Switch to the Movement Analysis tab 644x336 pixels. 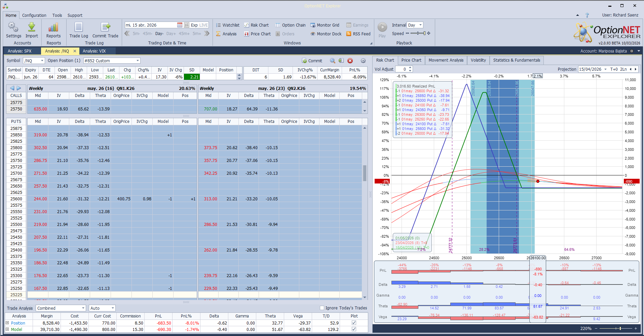pos(446,60)
